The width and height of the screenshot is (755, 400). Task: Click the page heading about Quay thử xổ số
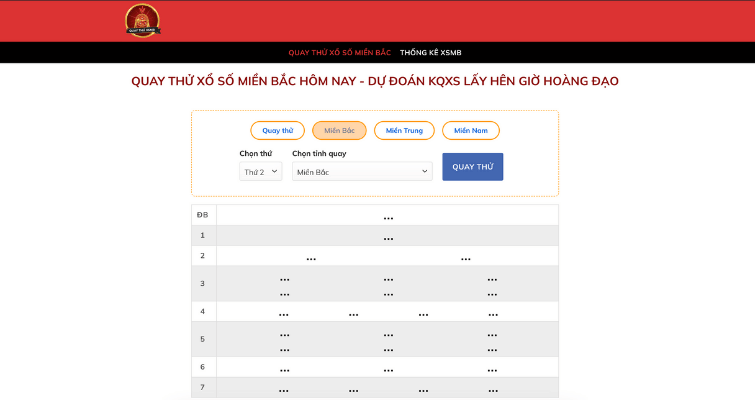[376, 81]
